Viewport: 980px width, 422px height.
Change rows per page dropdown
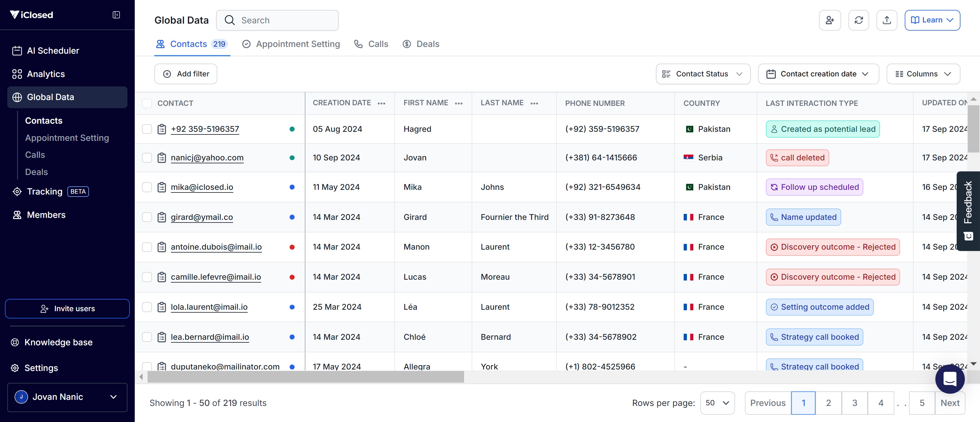tap(717, 402)
